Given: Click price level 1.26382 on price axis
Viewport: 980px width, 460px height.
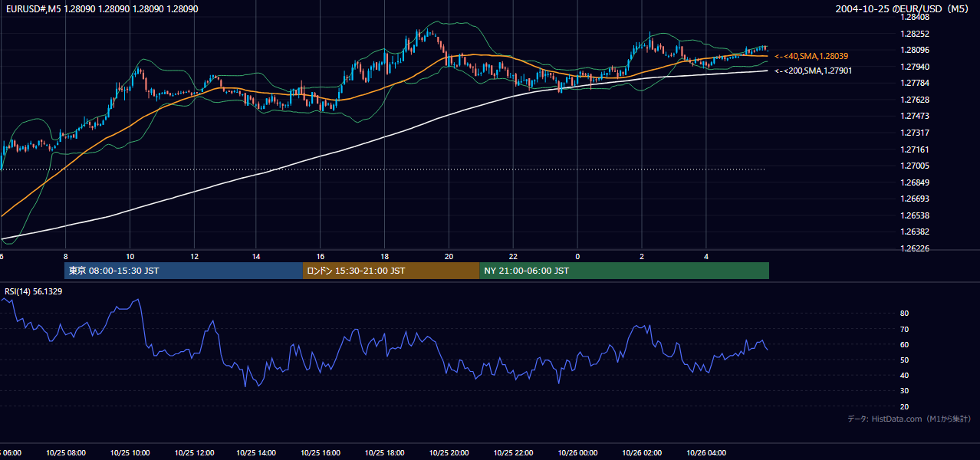Looking at the screenshot, I should (915, 232).
